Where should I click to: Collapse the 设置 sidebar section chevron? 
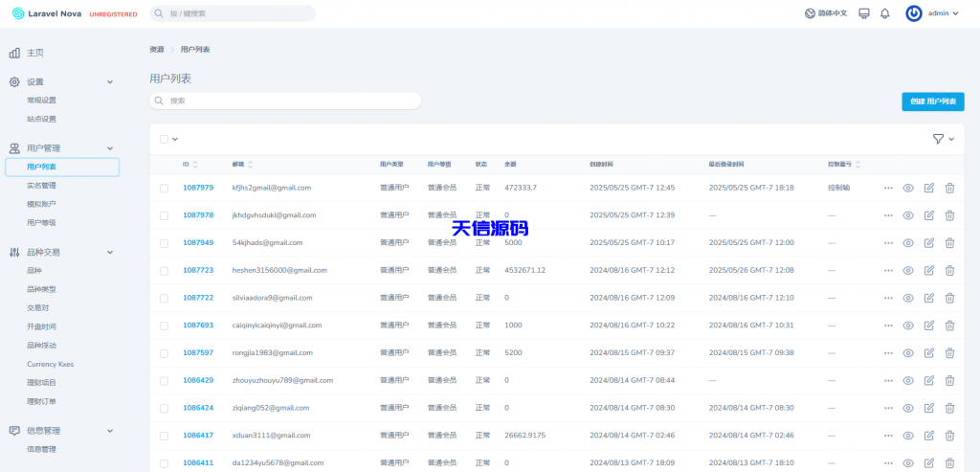click(x=110, y=82)
